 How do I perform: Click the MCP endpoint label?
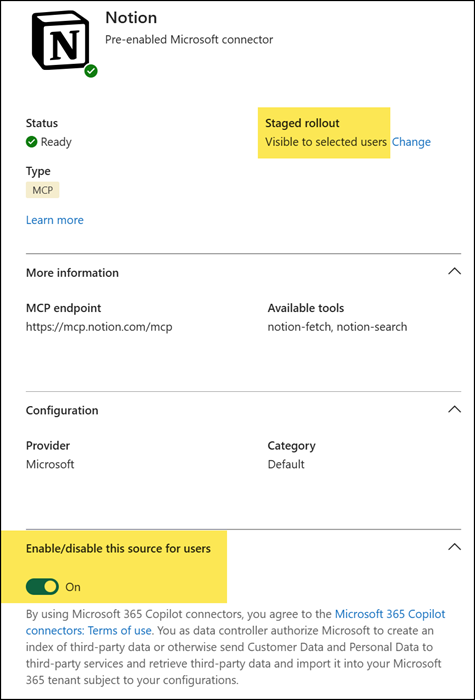pyautogui.click(x=63, y=308)
